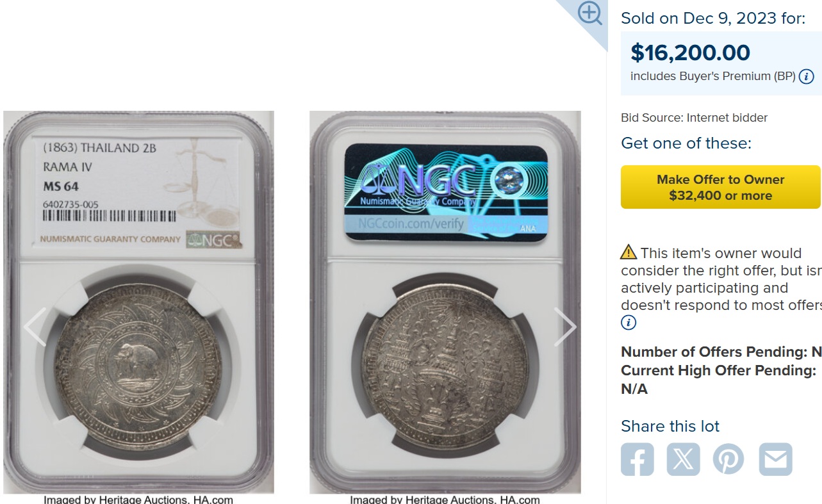Image resolution: width=822 pixels, height=504 pixels.
Task: Share this lot on Pinterest
Action: pos(729,459)
